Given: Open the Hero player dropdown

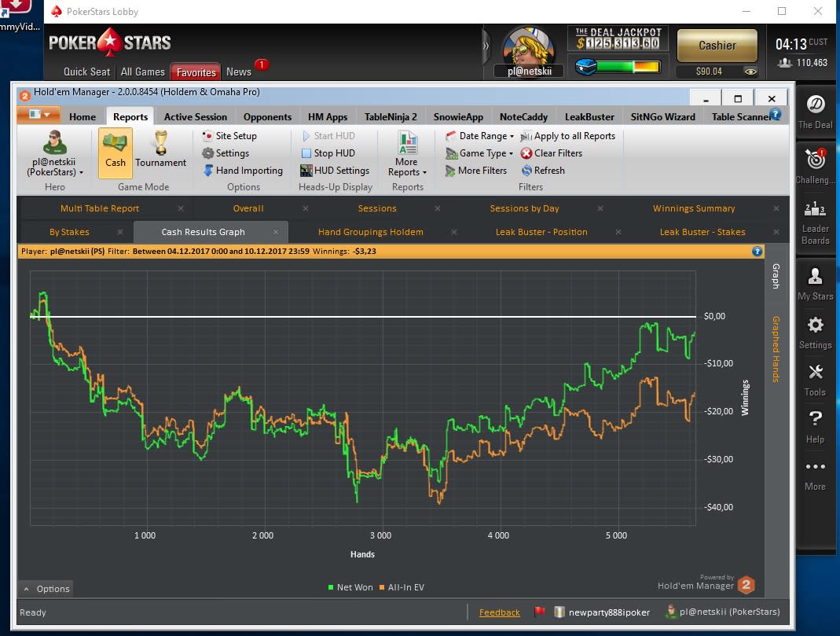Looking at the screenshot, I should click(55, 153).
